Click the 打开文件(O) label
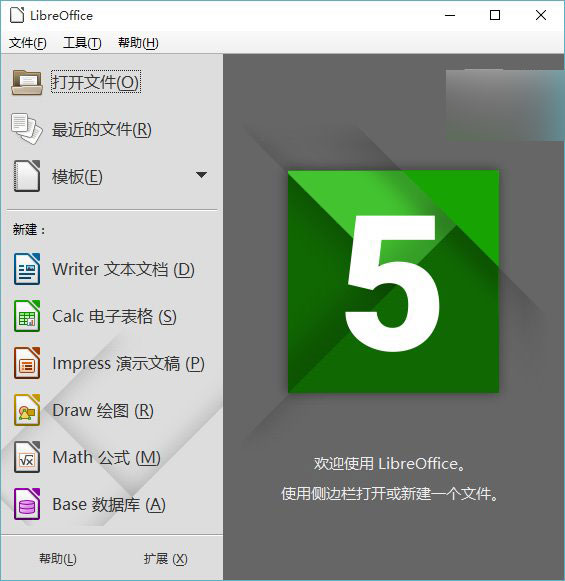The image size is (565, 581). click(96, 82)
